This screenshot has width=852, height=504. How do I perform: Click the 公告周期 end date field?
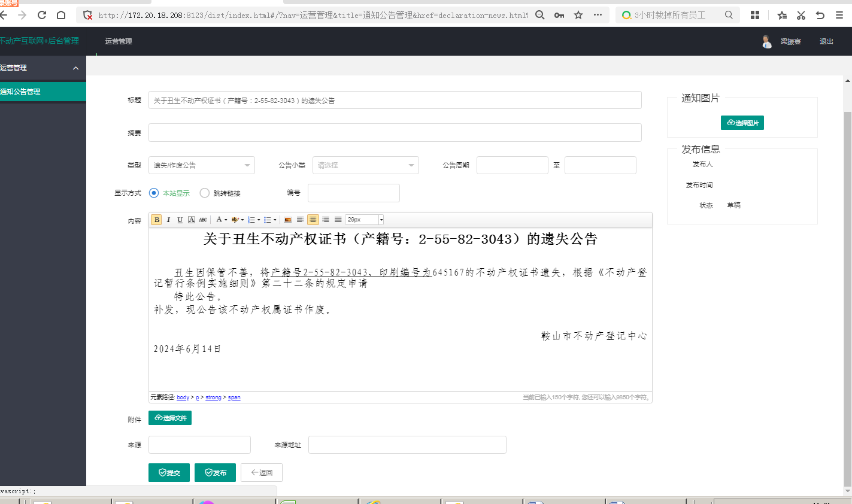point(601,165)
